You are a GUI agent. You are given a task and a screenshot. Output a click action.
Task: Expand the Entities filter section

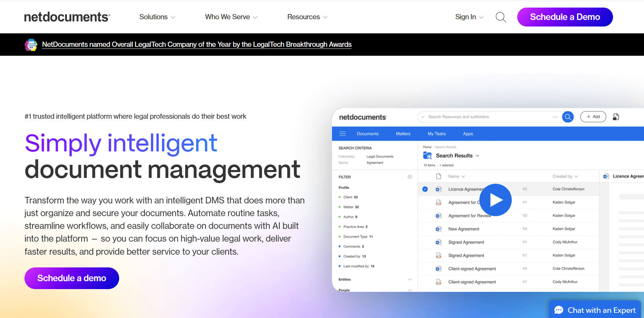point(410,279)
